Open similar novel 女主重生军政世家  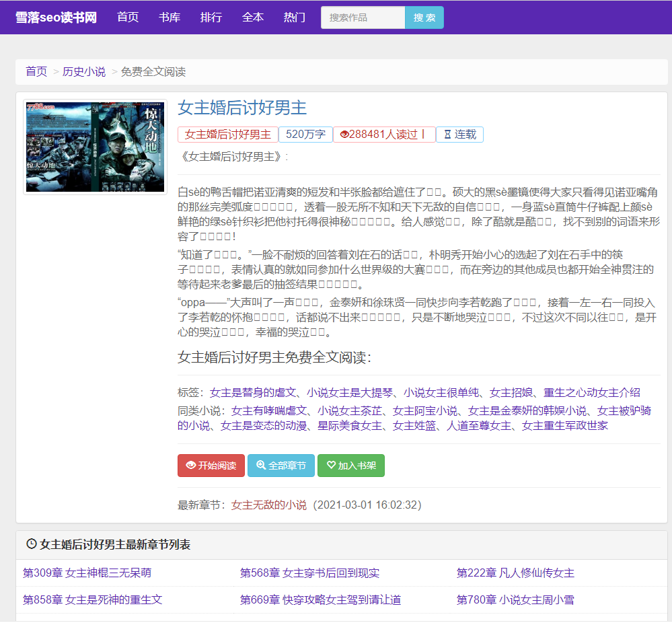(x=565, y=426)
